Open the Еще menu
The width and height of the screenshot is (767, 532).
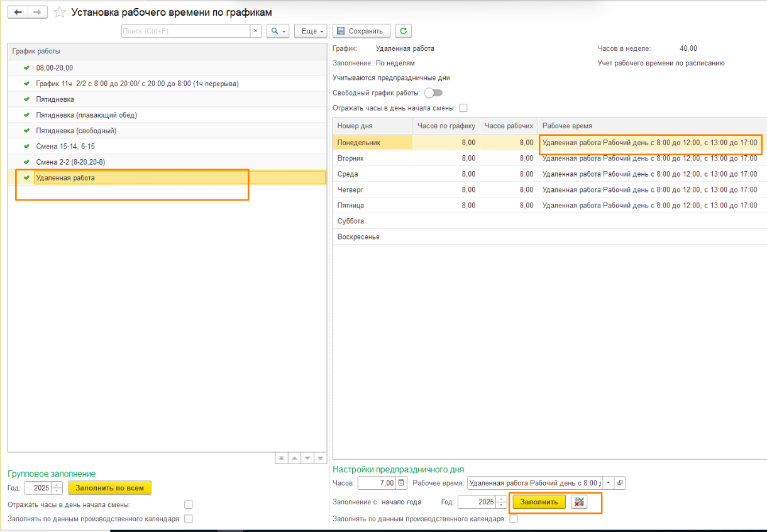tap(312, 31)
